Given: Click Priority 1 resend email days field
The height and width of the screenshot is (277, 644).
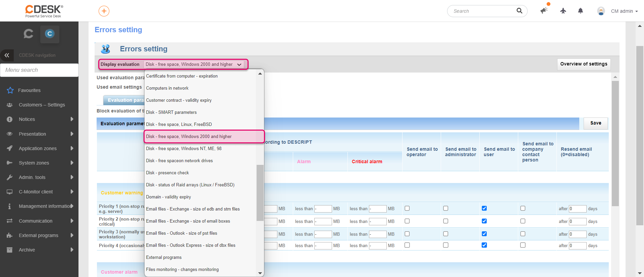Looking at the screenshot, I should [x=578, y=209].
